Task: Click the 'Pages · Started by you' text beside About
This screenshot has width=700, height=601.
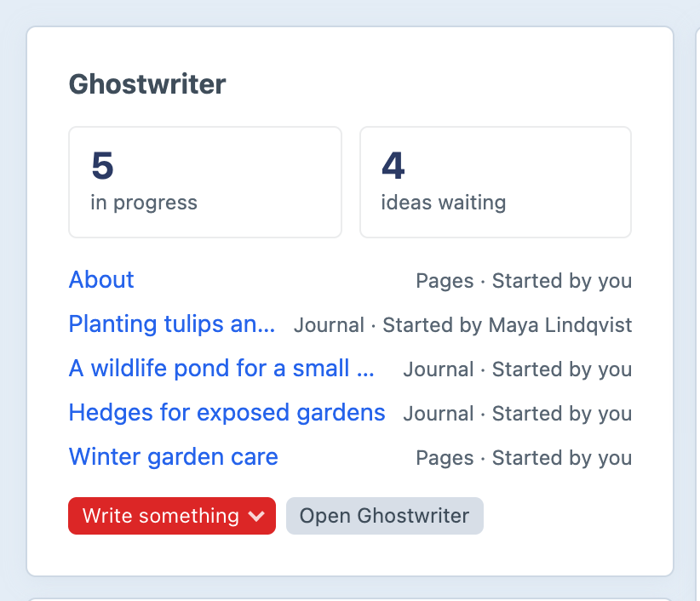Action: [524, 281]
